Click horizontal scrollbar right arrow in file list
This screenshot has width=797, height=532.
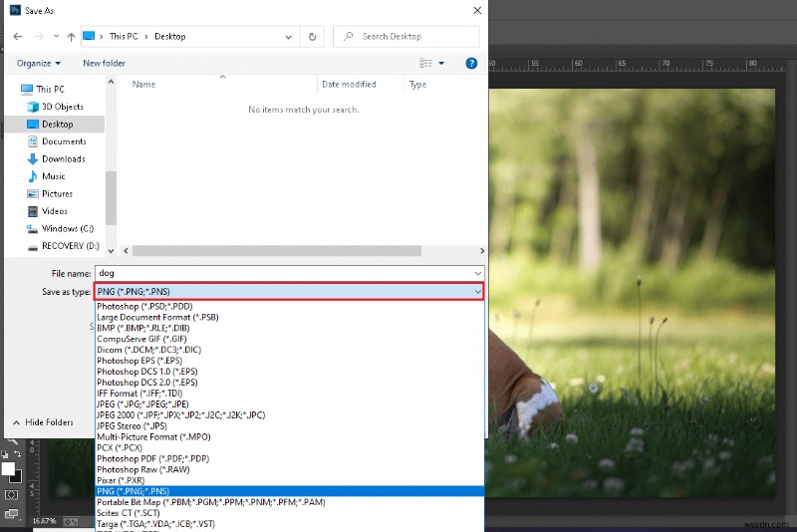tap(482, 250)
